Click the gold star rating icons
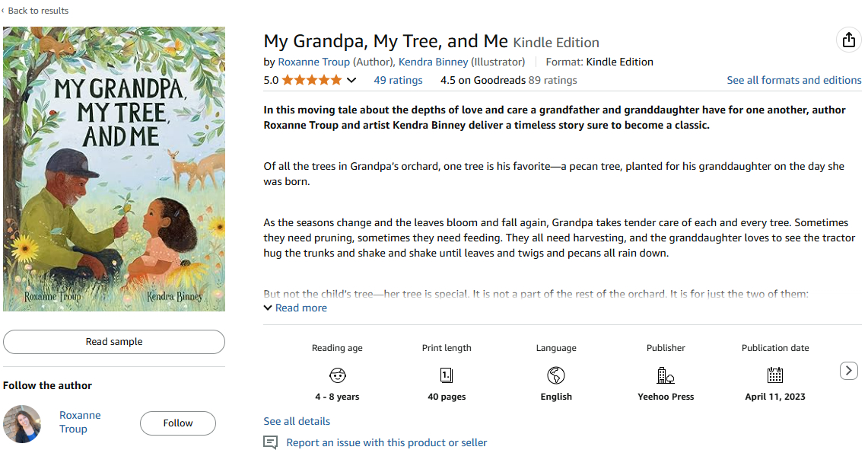 pos(312,80)
